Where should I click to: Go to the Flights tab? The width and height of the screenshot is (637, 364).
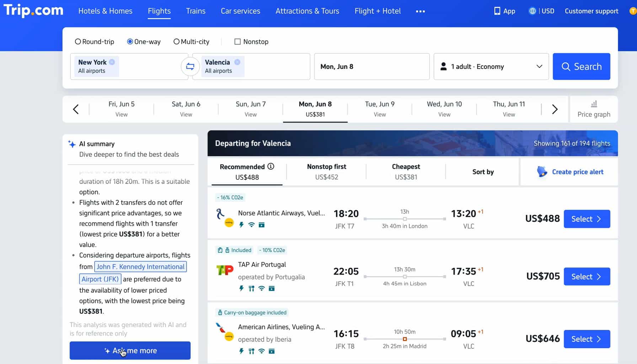[159, 11]
